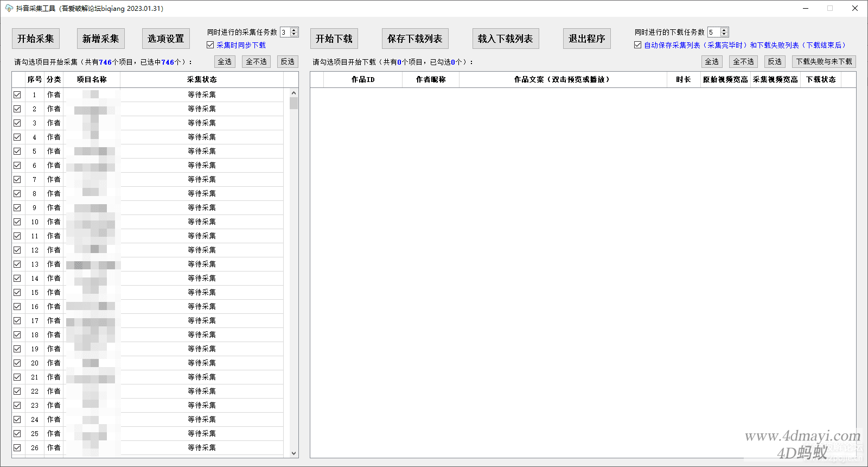Click 全不选 above the collection list
The width and height of the screenshot is (868, 467).
coord(257,61)
